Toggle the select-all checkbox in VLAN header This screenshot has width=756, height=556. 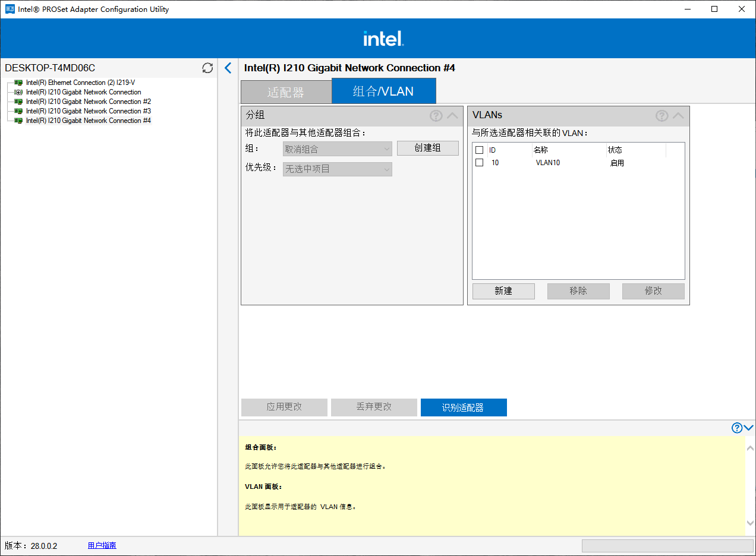click(x=480, y=150)
